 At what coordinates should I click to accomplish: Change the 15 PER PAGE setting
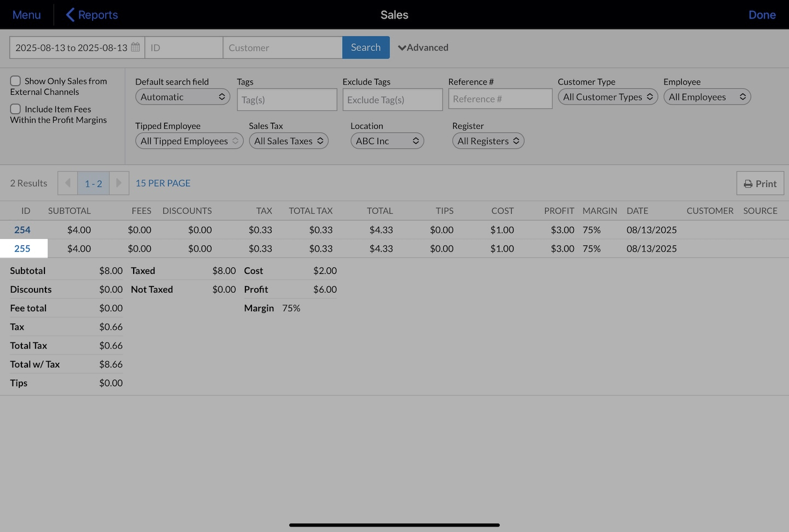[x=163, y=183]
